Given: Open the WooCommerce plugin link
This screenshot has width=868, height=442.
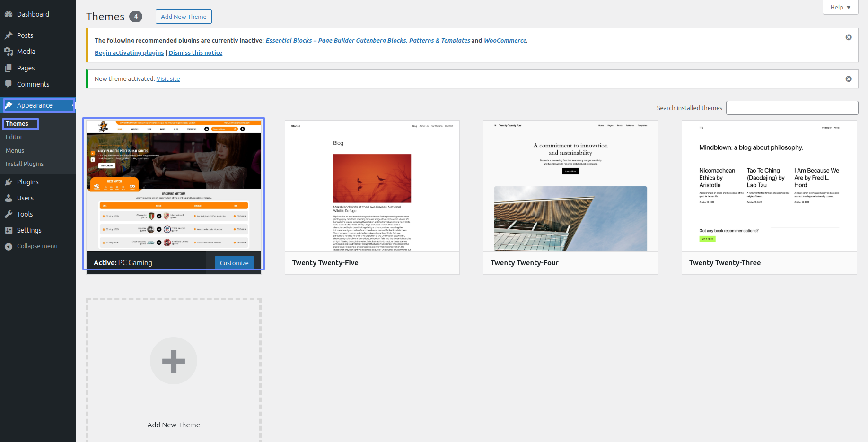Looking at the screenshot, I should (505, 41).
